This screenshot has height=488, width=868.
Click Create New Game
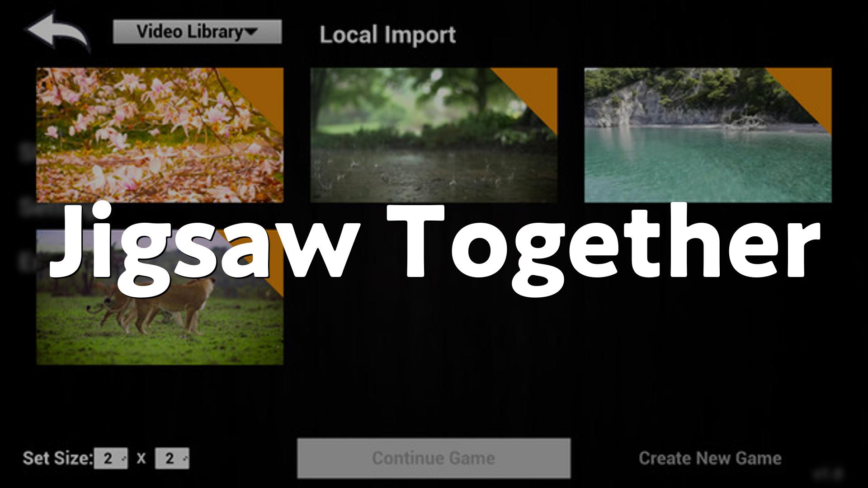coord(710,458)
